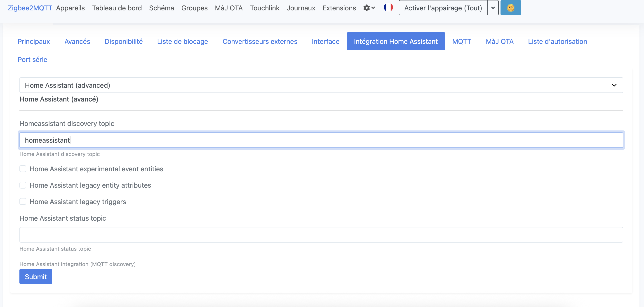Toggle Home Assistant legacy triggers checkbox
The width and height of the screenshot is (644, 307).
coord(23,202)
